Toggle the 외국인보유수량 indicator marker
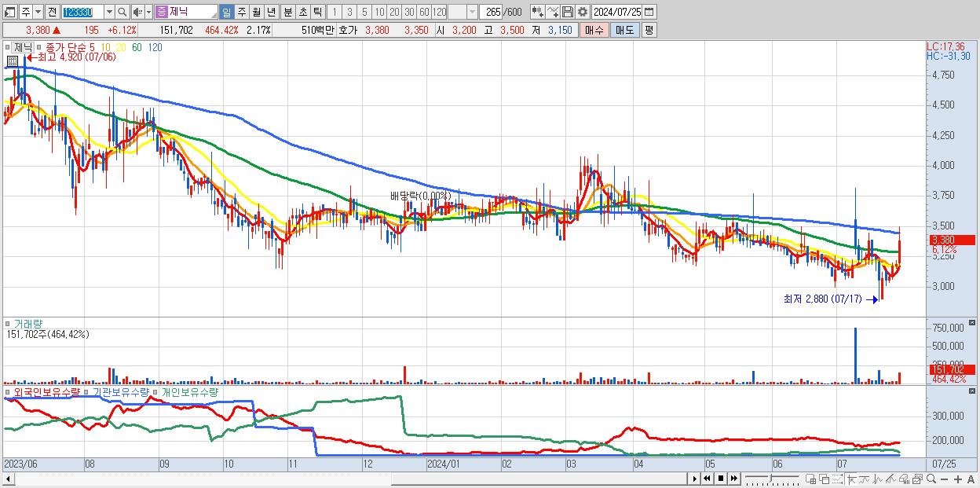This screenshot has width=980, height=488. [x=9, y=391]
